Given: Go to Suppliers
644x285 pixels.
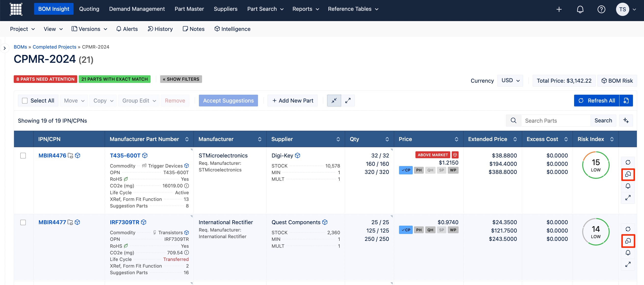Looking at the screenshot, I should (226, 9).
